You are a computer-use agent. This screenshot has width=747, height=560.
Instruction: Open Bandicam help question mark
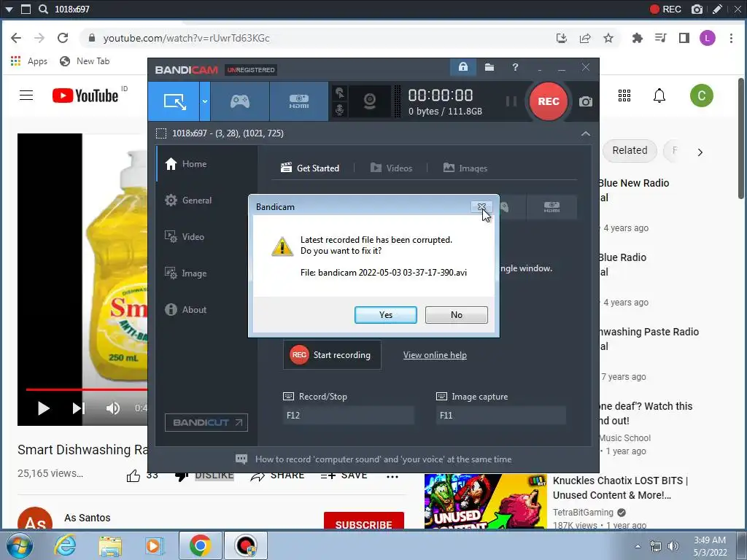(x=515, y=67)
